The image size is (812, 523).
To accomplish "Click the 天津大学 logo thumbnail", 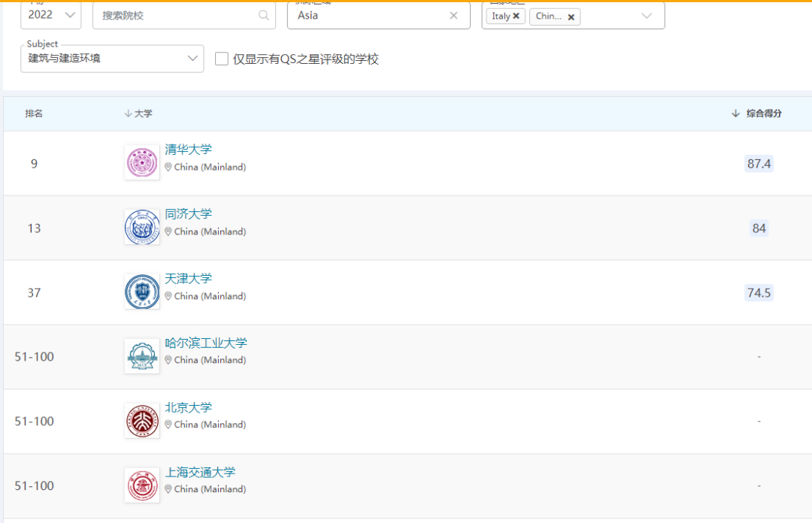I will click(142, 292).
